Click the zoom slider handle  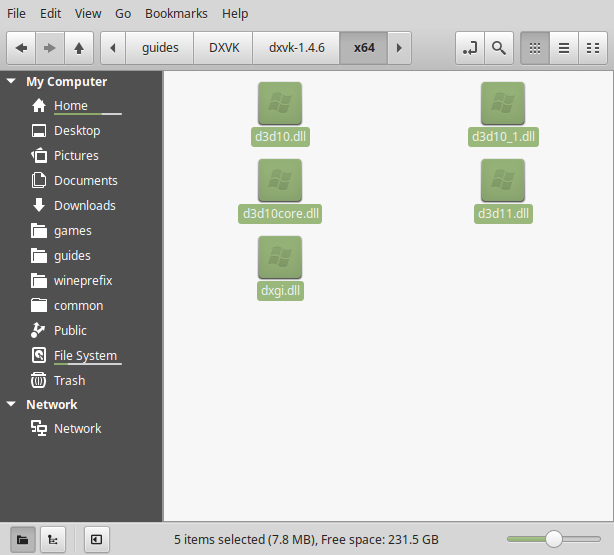[554, 539]
